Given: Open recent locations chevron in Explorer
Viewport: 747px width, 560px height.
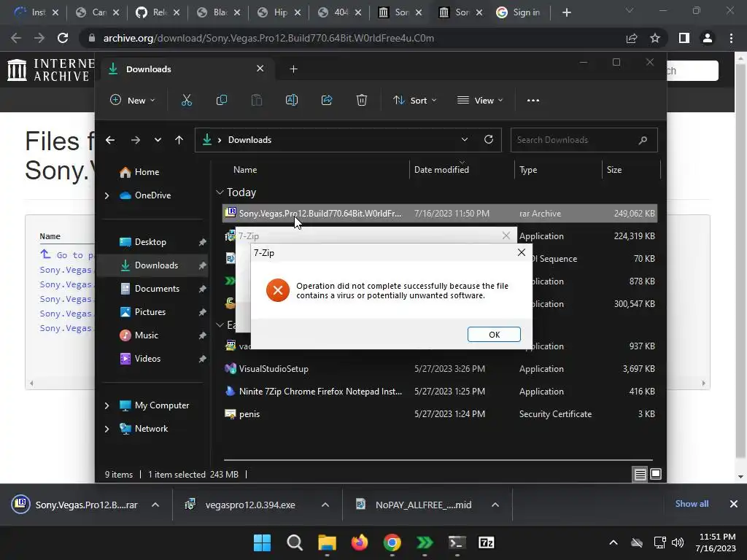Looking at the screenshot, I should pos(158,140).
